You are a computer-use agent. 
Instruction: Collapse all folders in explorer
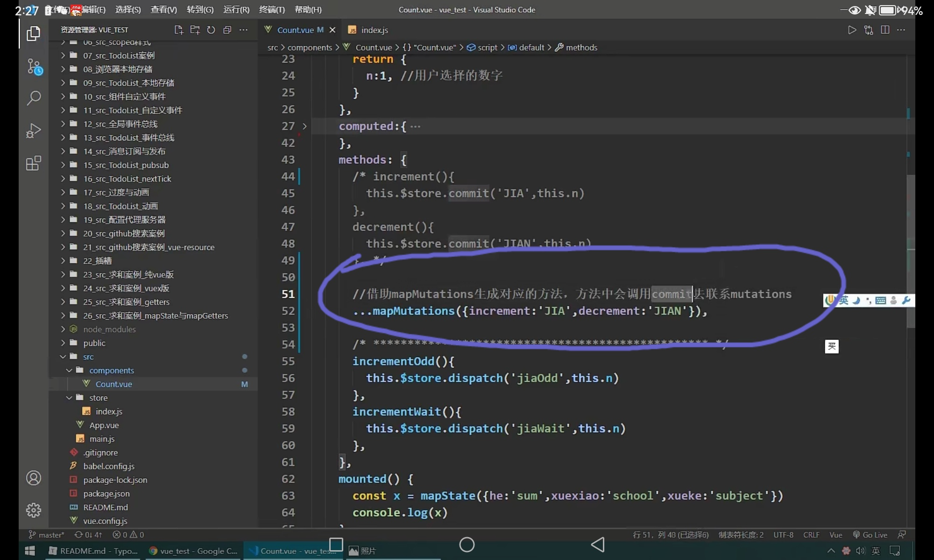coord(227,30)
